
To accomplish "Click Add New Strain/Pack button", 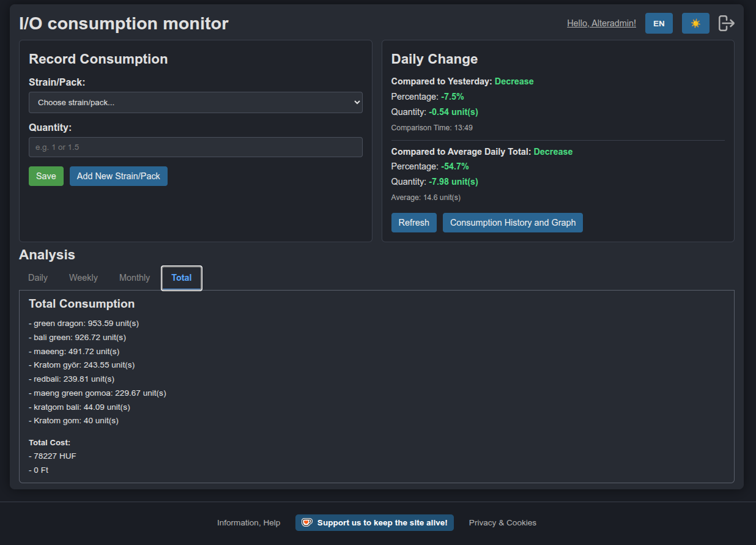I will click(x=119, y=176).
